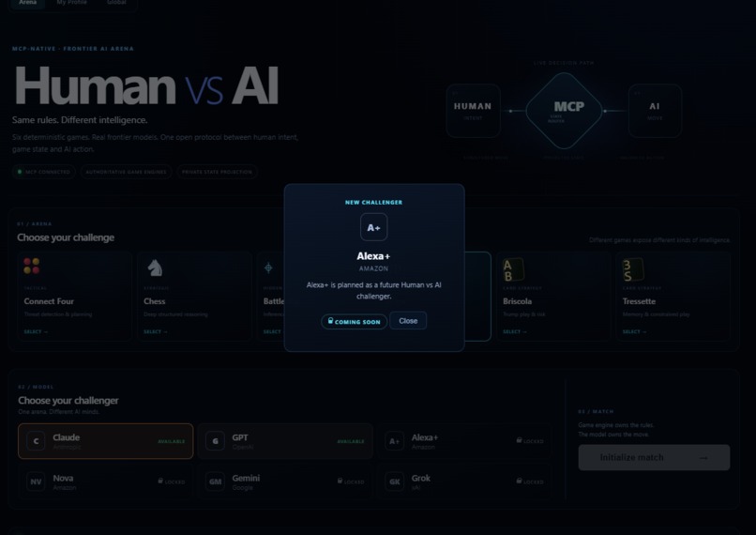Screen dimensions: 756x535
Task: Select the locked Grok challenger card
Action: [x=464, y=481]
